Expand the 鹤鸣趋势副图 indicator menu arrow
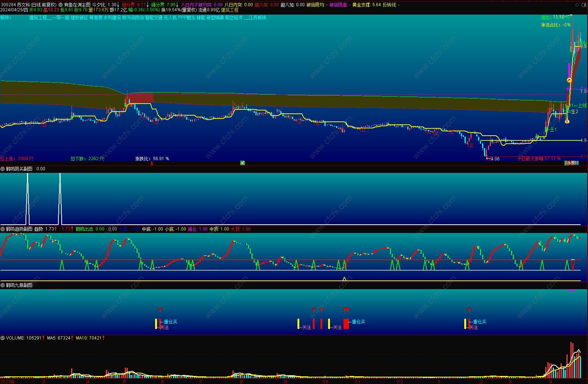Image resolution: width=588 pixels, height=384 pixels. pos(3,229)
